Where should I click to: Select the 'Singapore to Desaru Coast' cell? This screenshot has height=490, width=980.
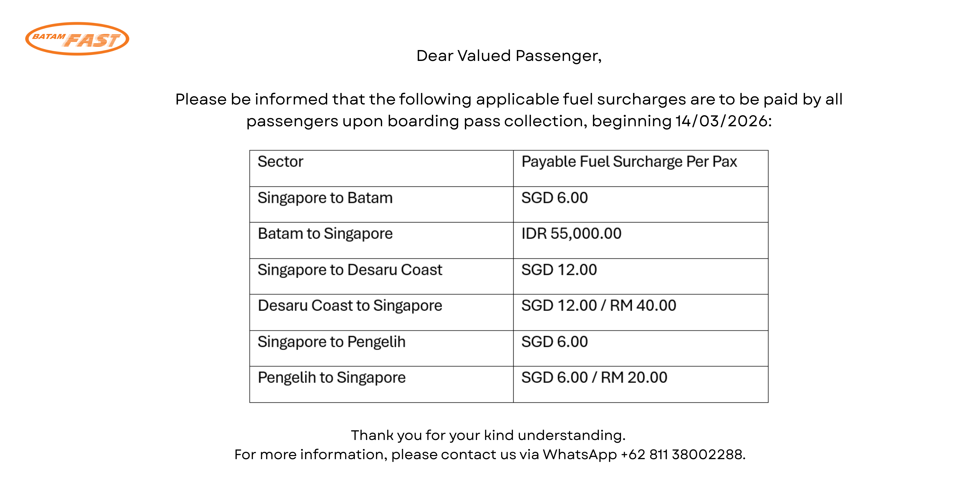[350, 270]
